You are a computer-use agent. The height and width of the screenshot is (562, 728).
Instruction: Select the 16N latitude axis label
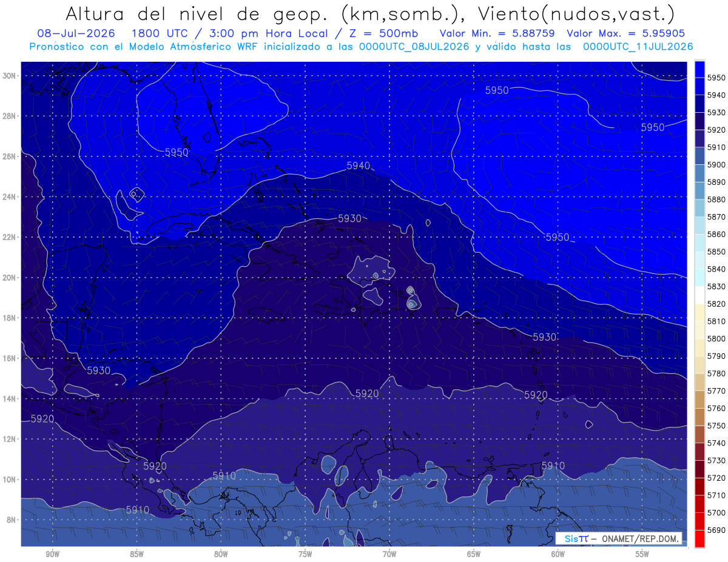tap(10, 358)
